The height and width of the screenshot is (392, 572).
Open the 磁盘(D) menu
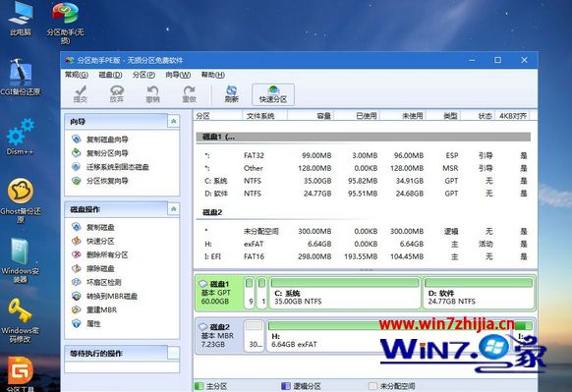(x=110, y=75)
